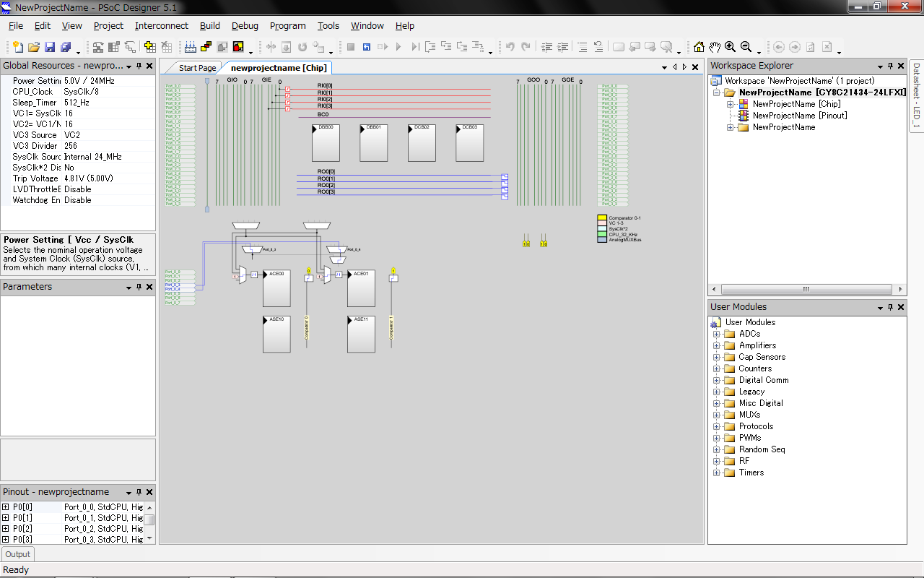This screenshot has width=924, height=578.
Task: Click the Unplace User Module icon
Action: coord(166,47)
